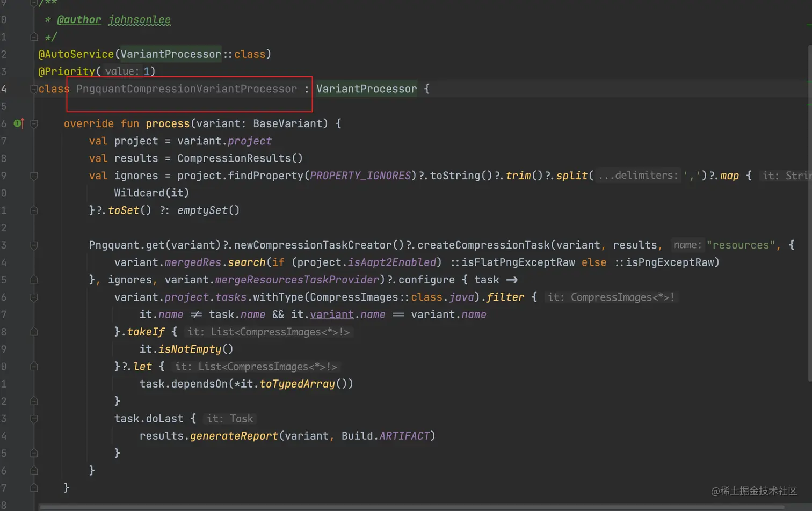Fold the val ignores lambda block
The width and height of the screenshot is (812, 511).
(x=34, y=176)
